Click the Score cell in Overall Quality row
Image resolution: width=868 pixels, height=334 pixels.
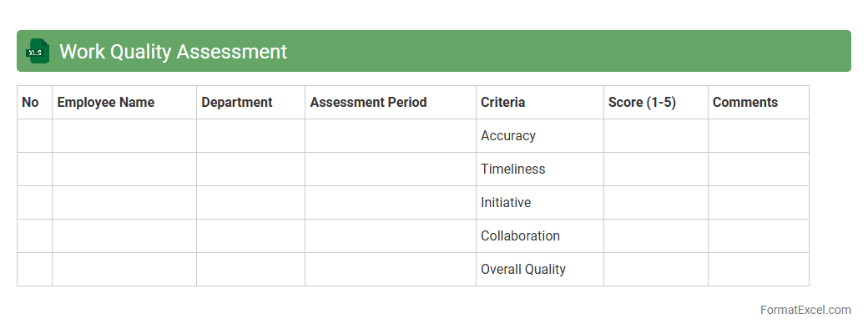coord(655,270)
